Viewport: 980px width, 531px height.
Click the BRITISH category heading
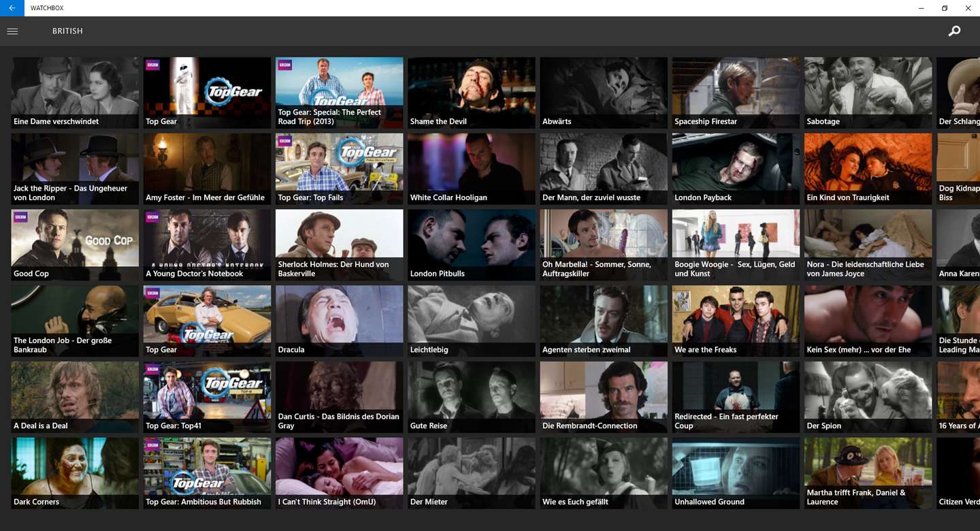[67, 31]
